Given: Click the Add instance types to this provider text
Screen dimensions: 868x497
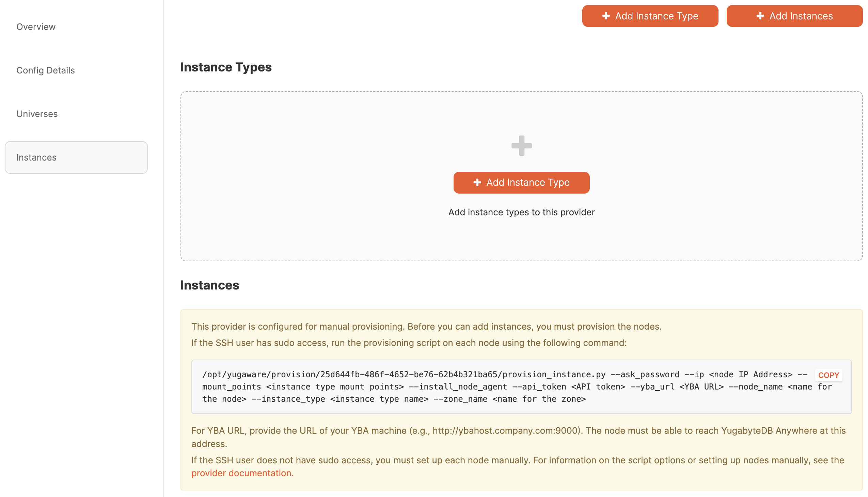Looking at the screenshot, I should 521,212.
